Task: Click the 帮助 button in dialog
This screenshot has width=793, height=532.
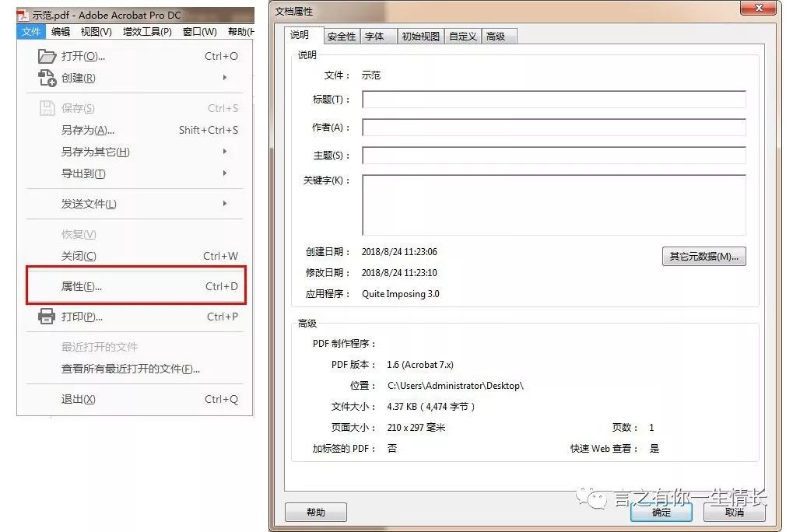Action: coord(315,513)
